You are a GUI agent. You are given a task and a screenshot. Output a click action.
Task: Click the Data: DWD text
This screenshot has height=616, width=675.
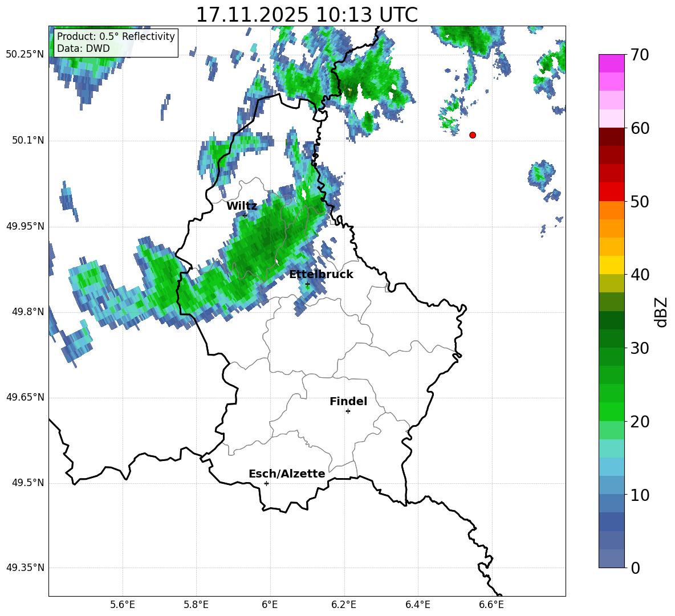tap(83, 48)
